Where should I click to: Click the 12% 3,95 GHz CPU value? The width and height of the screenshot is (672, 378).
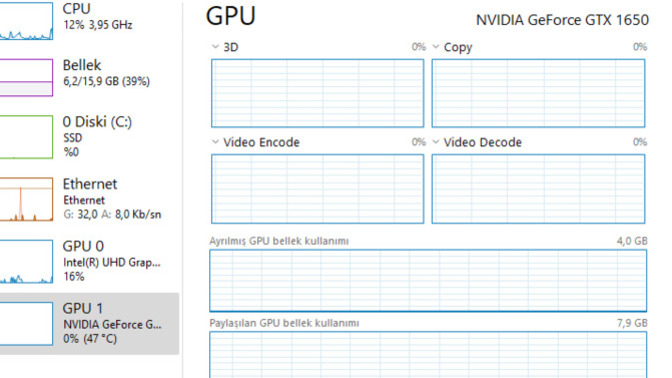98,25
